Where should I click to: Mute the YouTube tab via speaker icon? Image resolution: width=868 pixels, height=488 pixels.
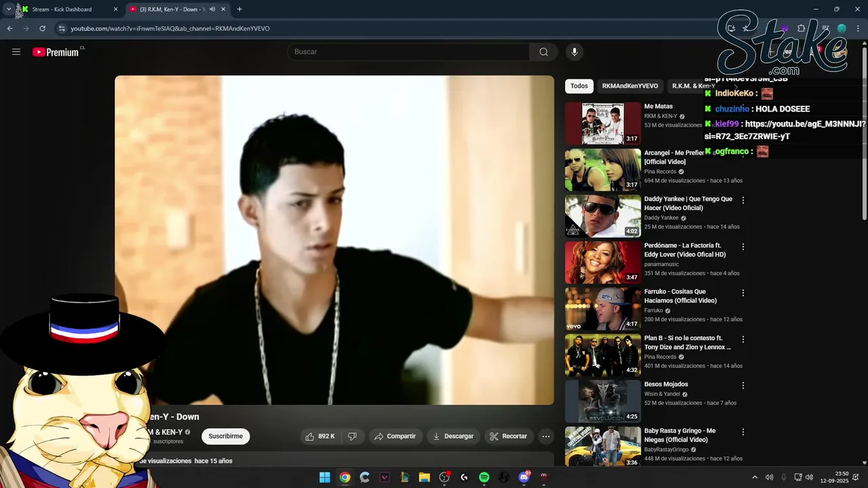(212, 9)
